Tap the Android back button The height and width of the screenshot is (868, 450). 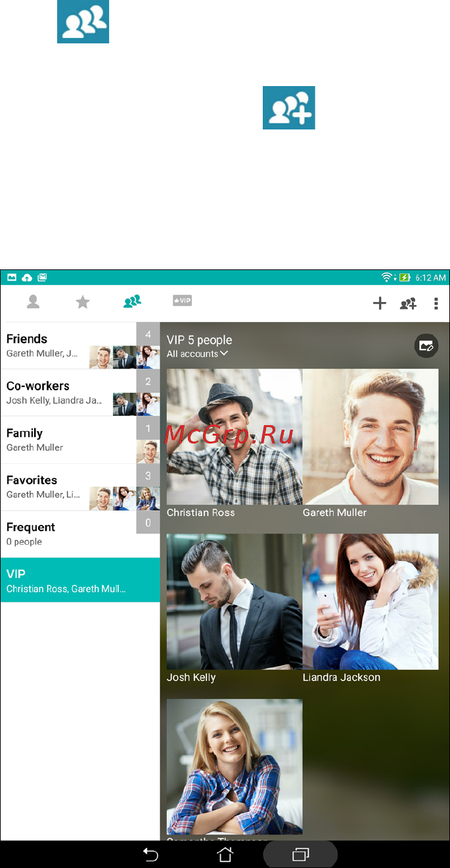(150, 854)
